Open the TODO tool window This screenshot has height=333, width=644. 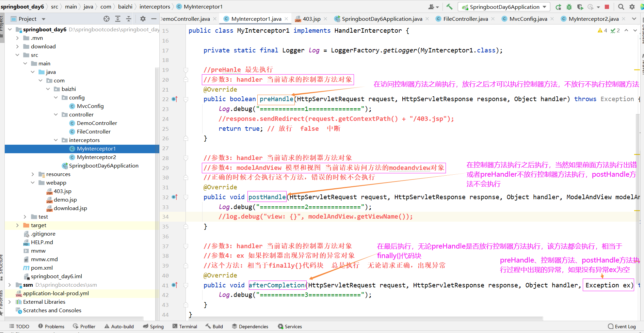point(19,327)
